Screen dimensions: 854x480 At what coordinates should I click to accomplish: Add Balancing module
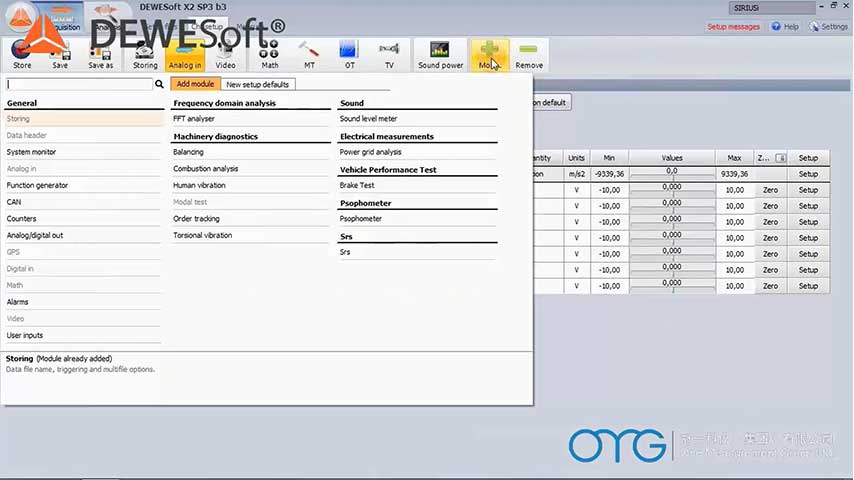point(251,152)
